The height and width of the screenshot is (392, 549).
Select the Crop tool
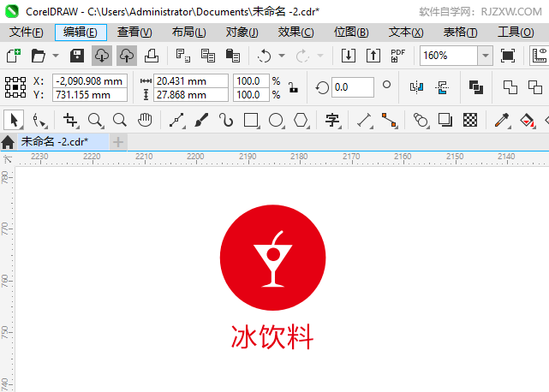pyautogui.click(x=71, y=120)
